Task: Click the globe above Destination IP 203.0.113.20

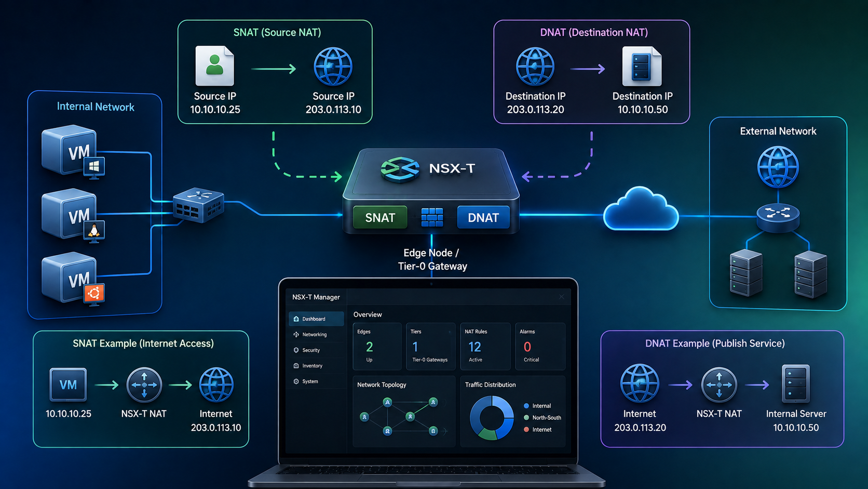Action: [535, 67]
